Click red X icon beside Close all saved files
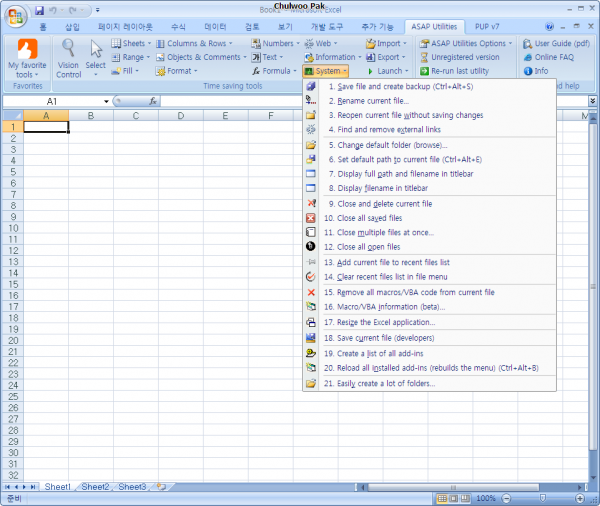Screen dimensions: 600x506 (311, 218)
